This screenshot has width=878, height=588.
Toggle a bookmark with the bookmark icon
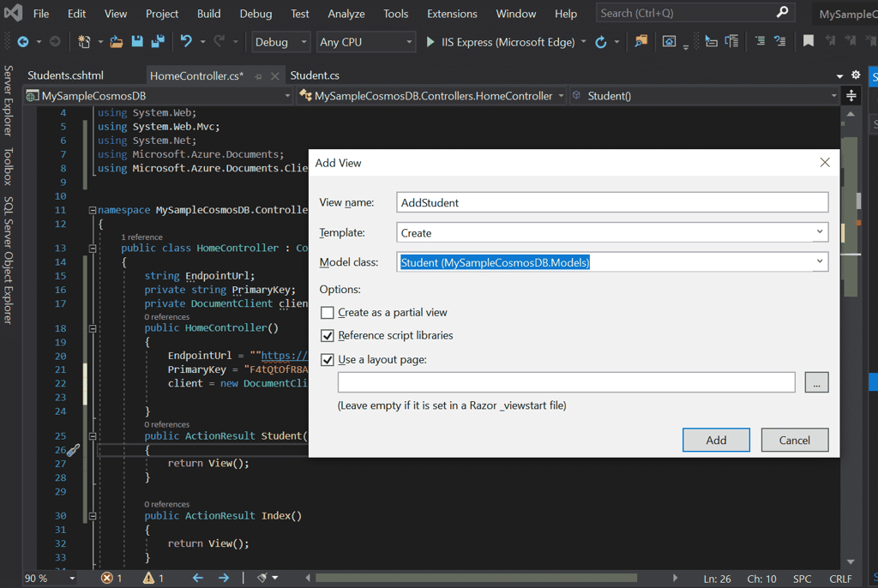point(807,39)
